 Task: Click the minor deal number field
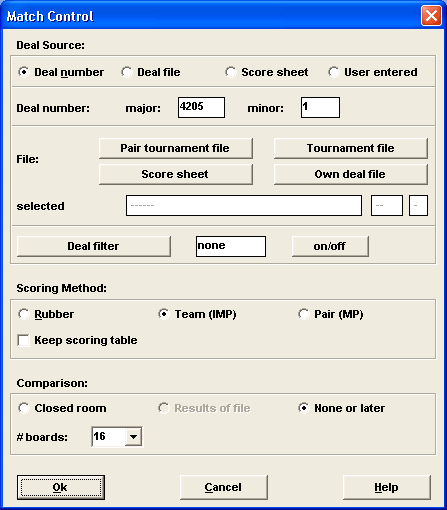320,107
